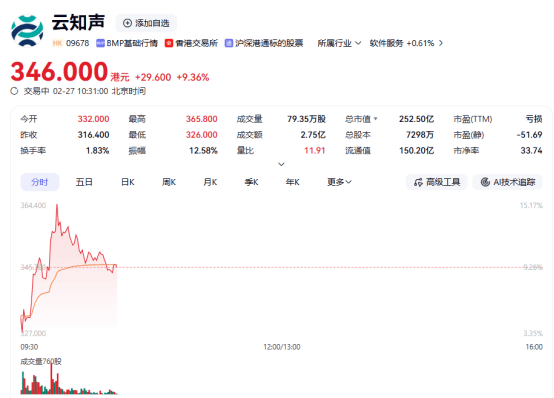Switch to the 日K chart tab

pyautogui.click(x=128, y=182)
